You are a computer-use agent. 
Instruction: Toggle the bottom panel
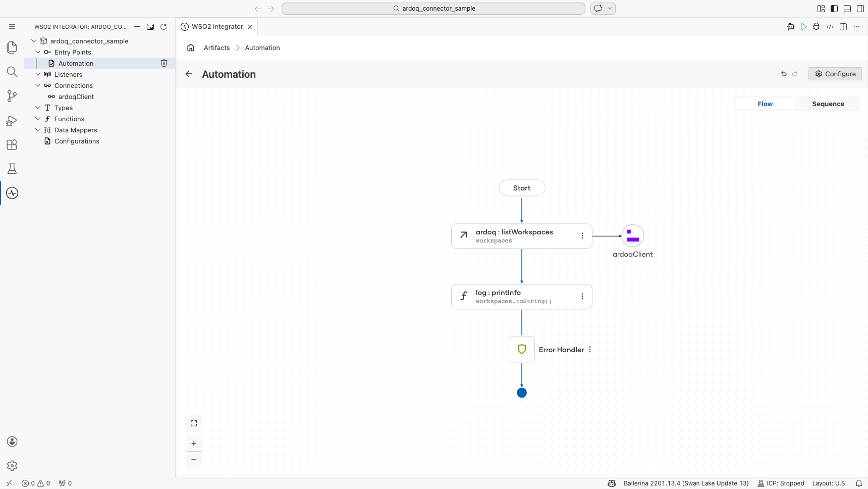847,9
